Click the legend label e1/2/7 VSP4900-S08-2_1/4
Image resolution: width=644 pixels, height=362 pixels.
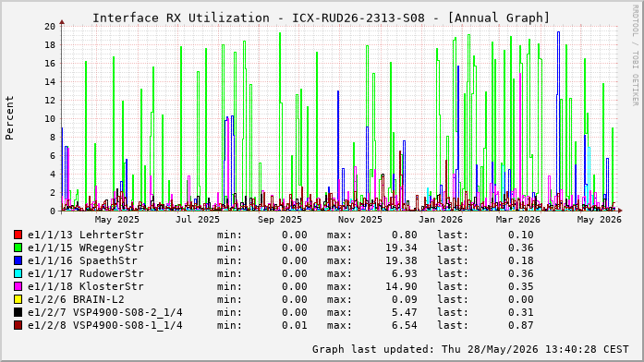(105, 312)
